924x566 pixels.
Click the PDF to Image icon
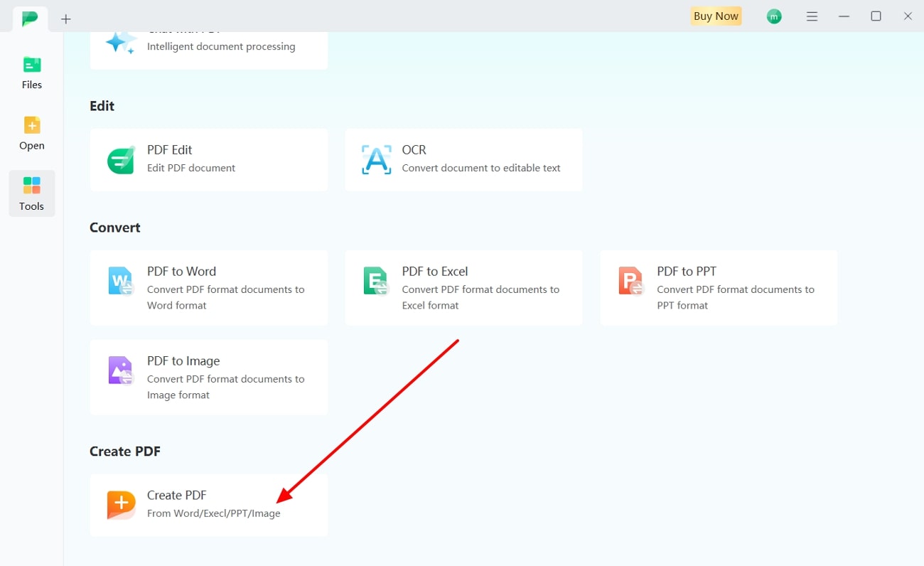click(121, 370)
